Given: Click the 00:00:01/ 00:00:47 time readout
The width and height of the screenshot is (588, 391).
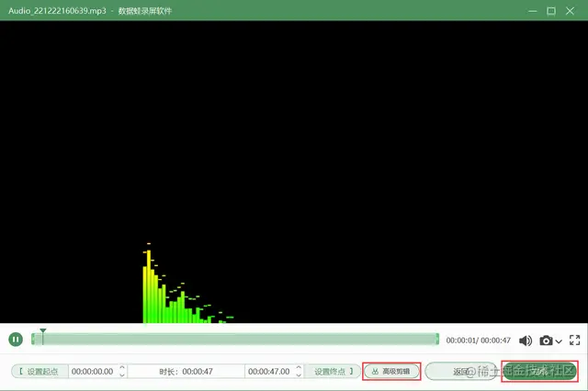Looking at the screenshot, I should tap(478, 341).
